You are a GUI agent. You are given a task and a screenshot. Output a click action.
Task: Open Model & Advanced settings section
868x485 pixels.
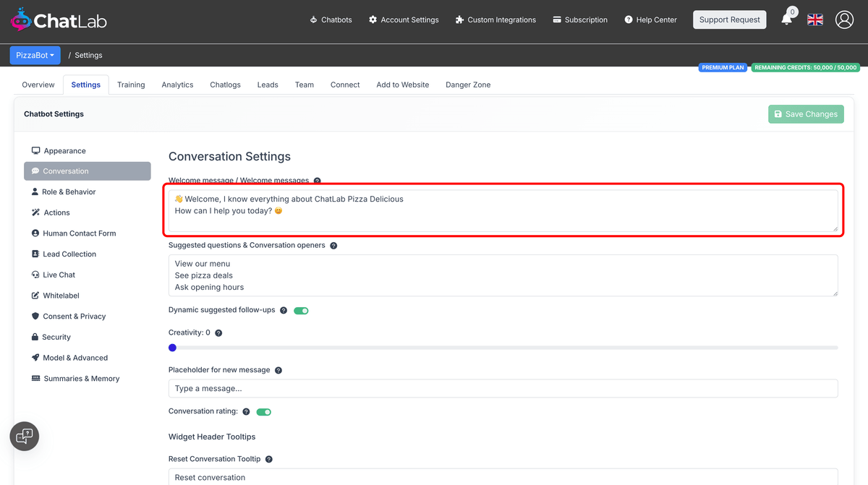[x=75, y=358]
